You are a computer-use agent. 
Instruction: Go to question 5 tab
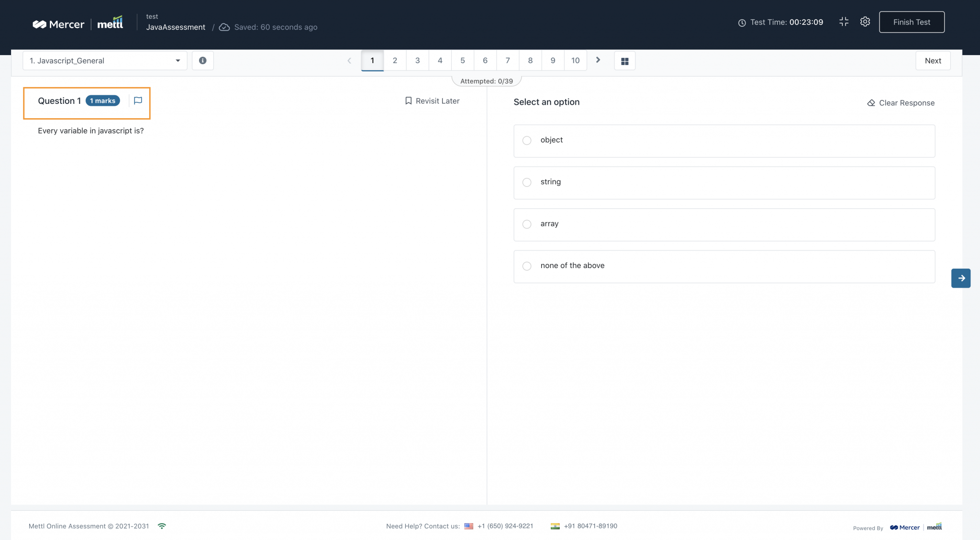[x=462, y=61]
